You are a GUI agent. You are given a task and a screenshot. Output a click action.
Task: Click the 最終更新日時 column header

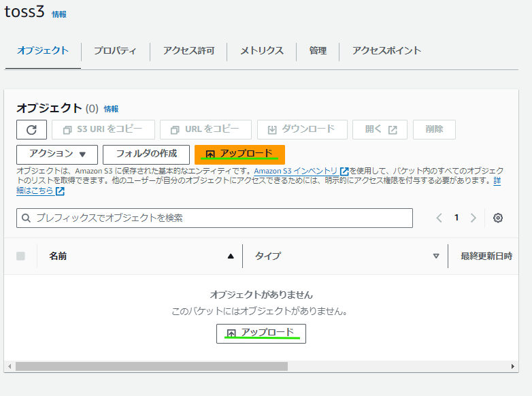[x=486, y=257]
